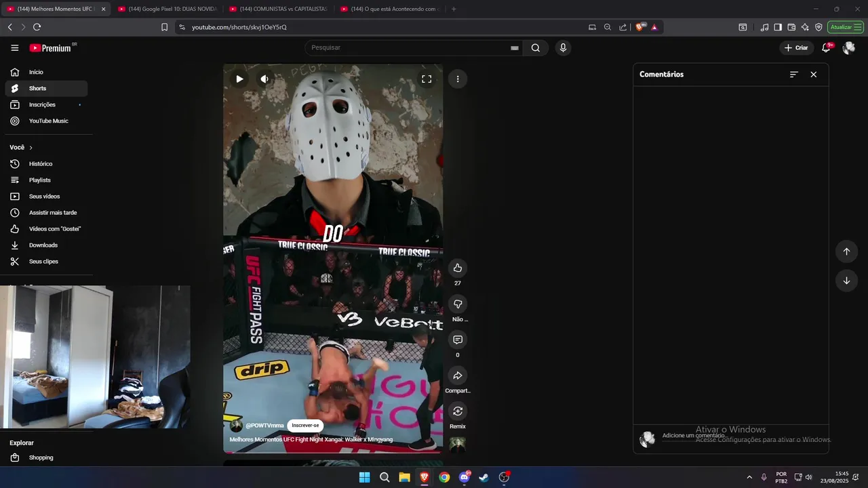Like the Short with thumbs up

[x=458, y=268]
